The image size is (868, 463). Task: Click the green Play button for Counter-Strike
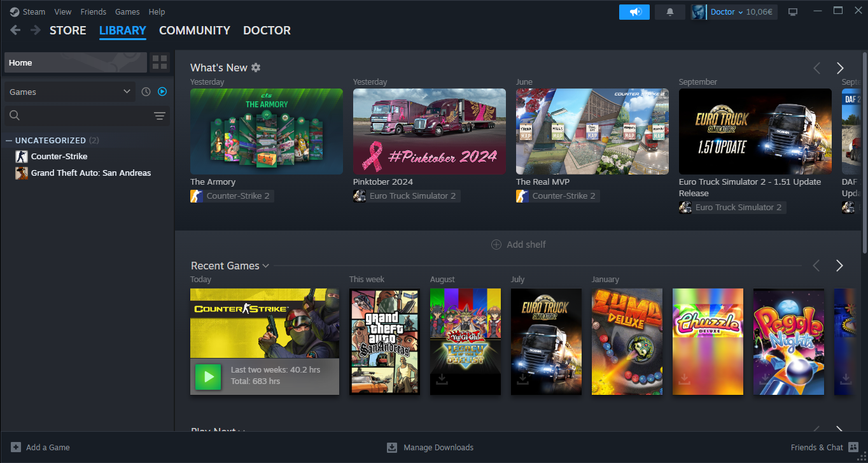pyautogui.click(x=207, y=376)
